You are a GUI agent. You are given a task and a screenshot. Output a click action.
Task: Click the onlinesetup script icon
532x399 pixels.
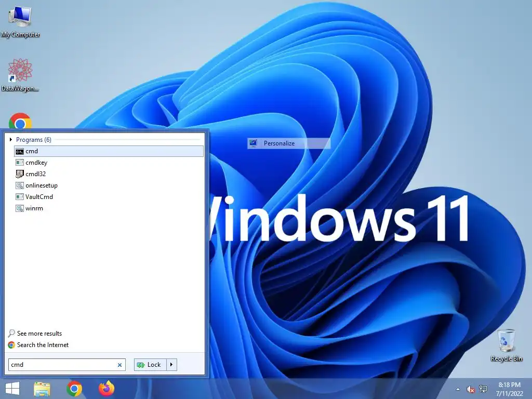coord(20,185)
